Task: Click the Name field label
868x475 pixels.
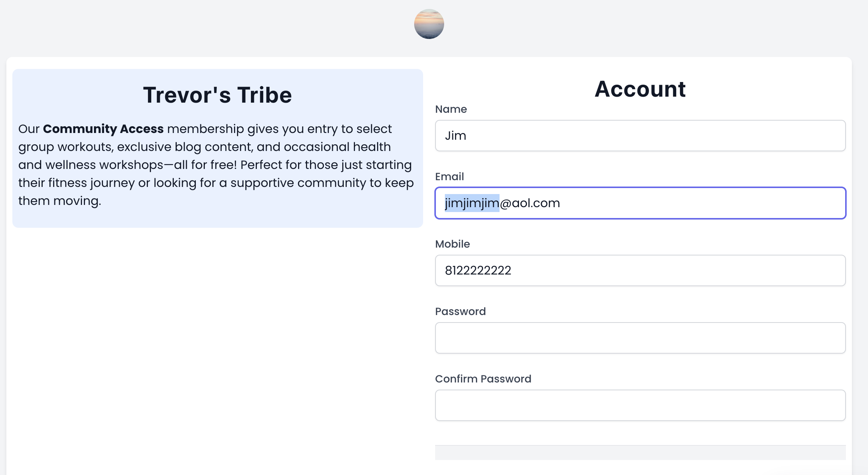Action: [451, 109]
